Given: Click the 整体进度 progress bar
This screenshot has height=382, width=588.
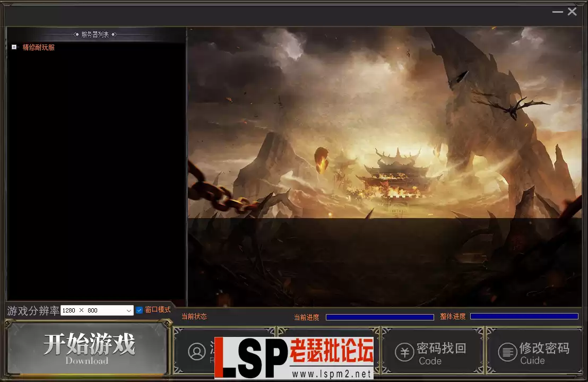Looking at the screenshot, I should pos(524,316).
